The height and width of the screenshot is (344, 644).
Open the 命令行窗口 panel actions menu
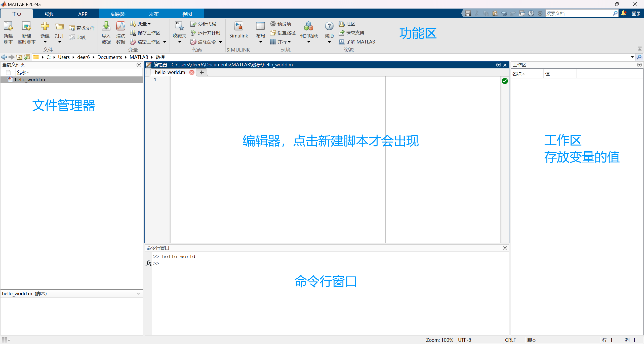(505, 248)
